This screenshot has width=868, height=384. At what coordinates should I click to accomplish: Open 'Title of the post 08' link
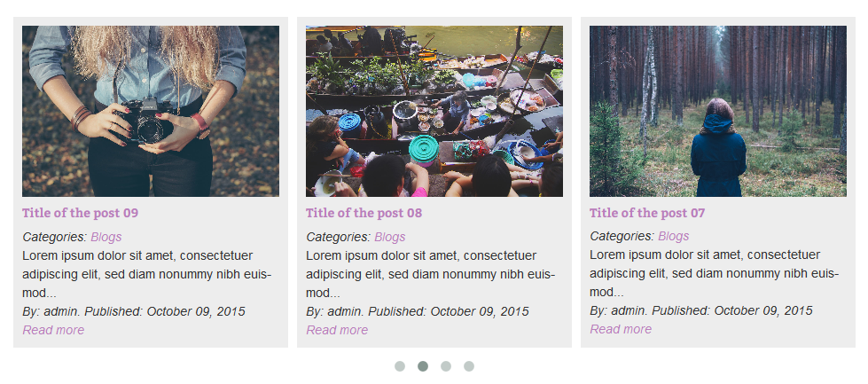coord(364,213)
